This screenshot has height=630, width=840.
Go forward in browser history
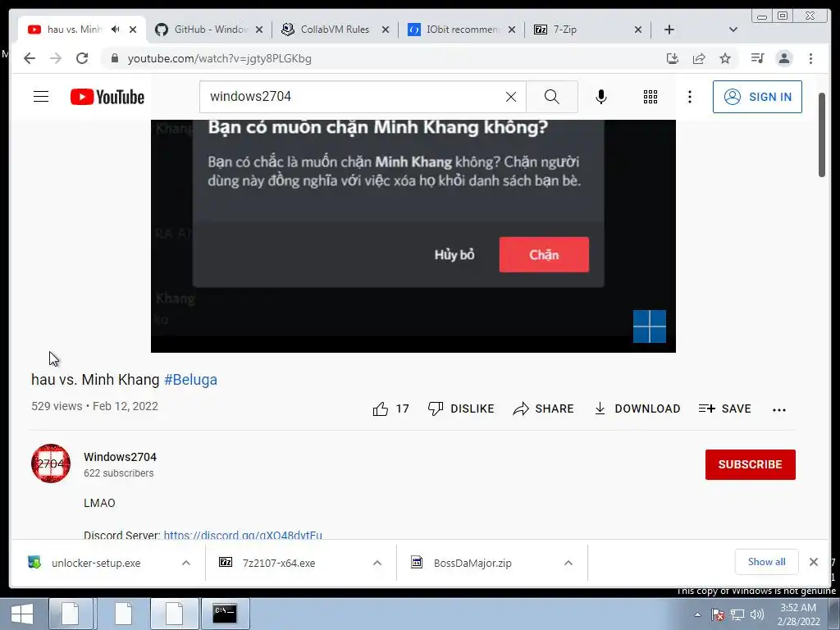tap(56, 58)
